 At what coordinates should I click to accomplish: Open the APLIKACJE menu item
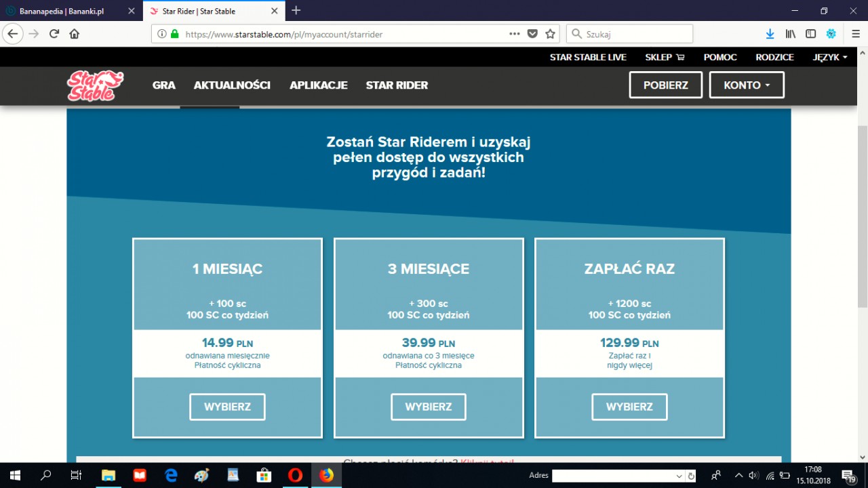pyautogui.click(x=319, y=85)
